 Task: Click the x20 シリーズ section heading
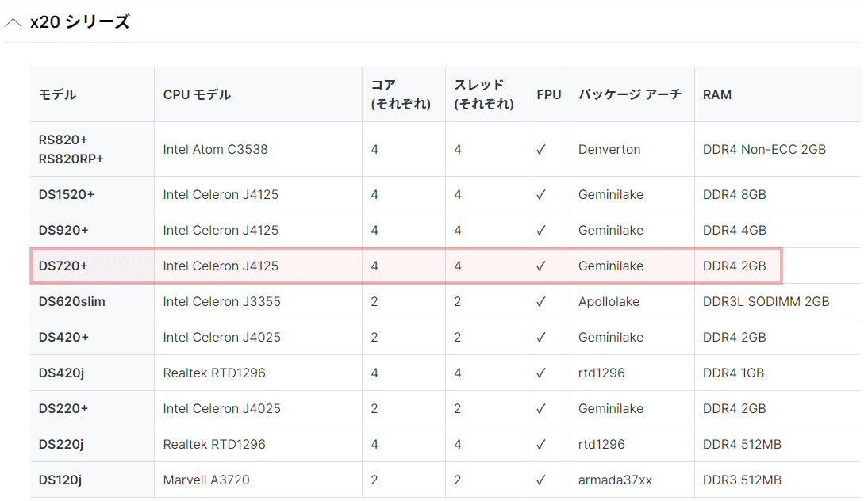[x=79, y=21]
